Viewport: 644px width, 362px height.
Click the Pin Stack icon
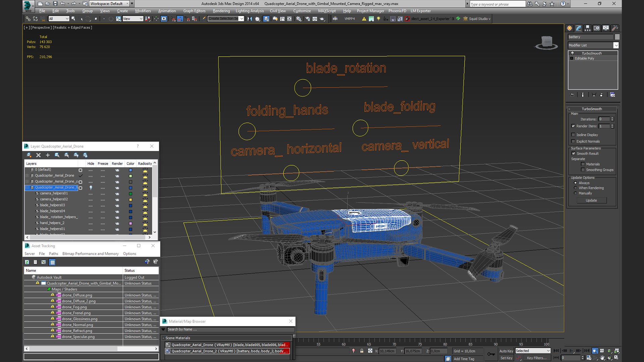572,95
